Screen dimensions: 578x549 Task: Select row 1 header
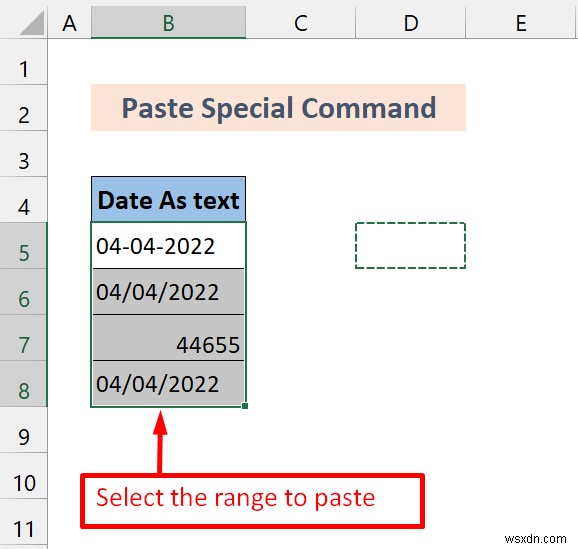pos(24,62)
